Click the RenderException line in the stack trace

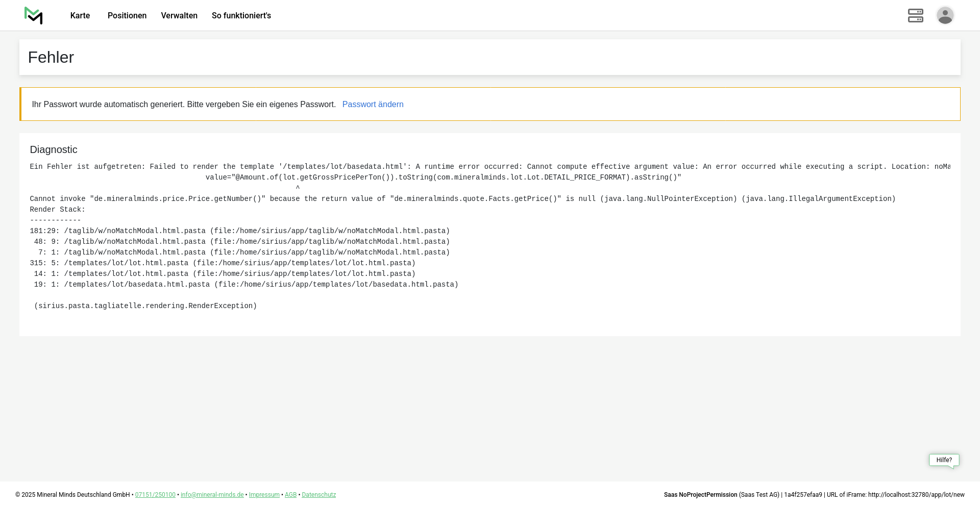click(x=145, y=306)
